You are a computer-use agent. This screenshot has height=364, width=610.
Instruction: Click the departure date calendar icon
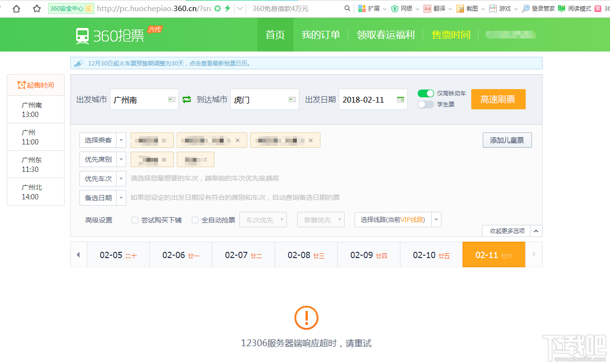pos(400,99)
